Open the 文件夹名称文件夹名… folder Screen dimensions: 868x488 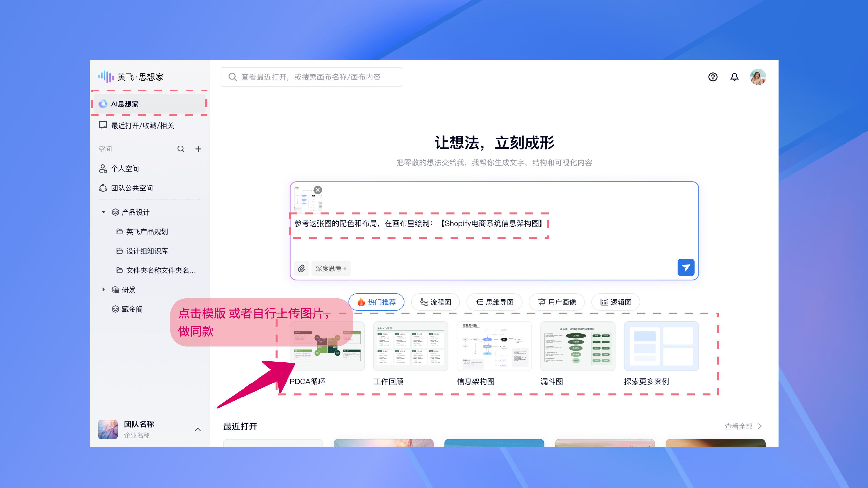(156, 270)
